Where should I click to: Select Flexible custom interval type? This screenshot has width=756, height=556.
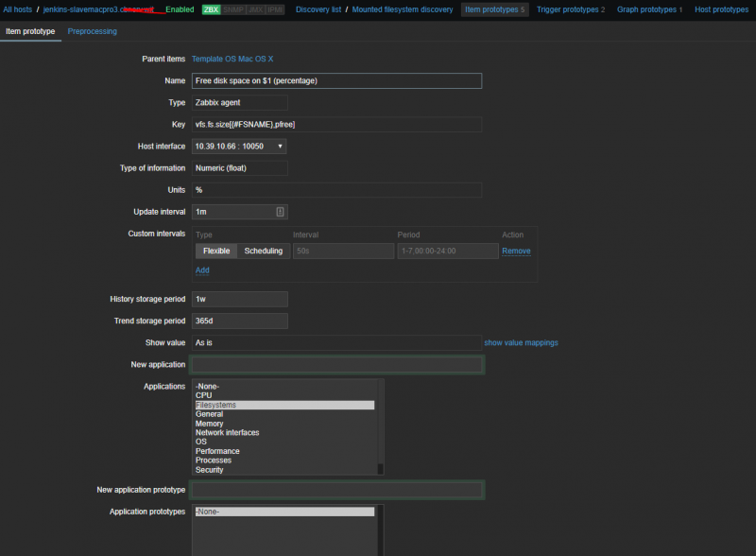(216, 251)
